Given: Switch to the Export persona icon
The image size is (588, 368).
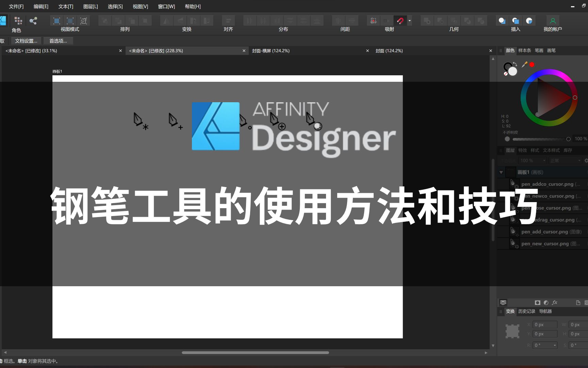Looking at the screenshot, I should point(33,21).
